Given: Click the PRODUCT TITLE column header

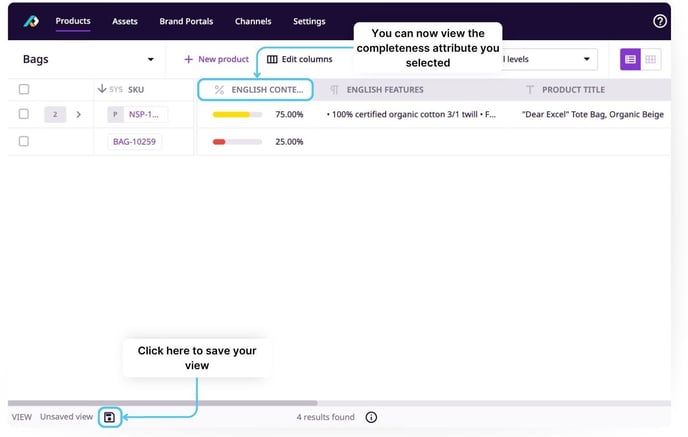Looking at the screenshot, I should tap(573, 90).
